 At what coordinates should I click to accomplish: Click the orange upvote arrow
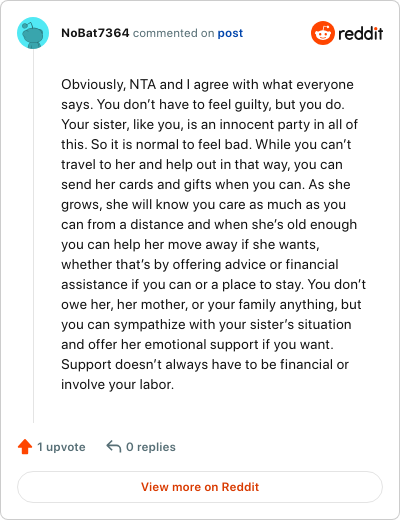tap(25, 447)
